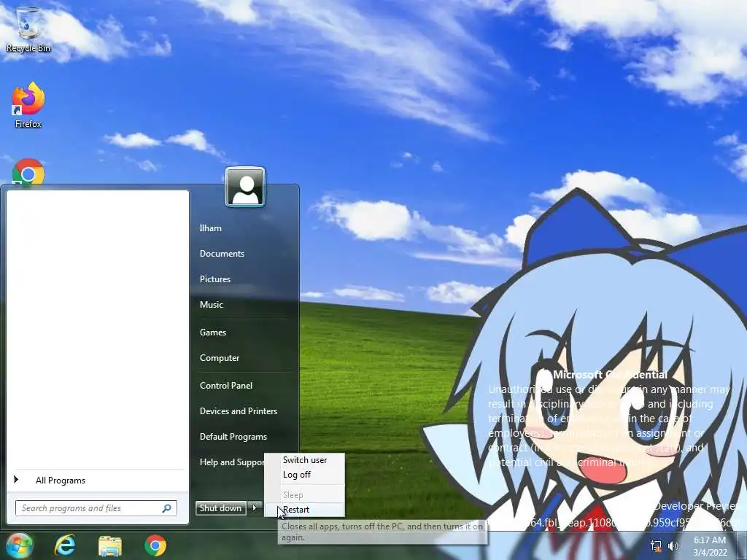The width and height of the screenshot is (747, 560).
Task: Click the Search programs and files box
Action: coord(96,508)
